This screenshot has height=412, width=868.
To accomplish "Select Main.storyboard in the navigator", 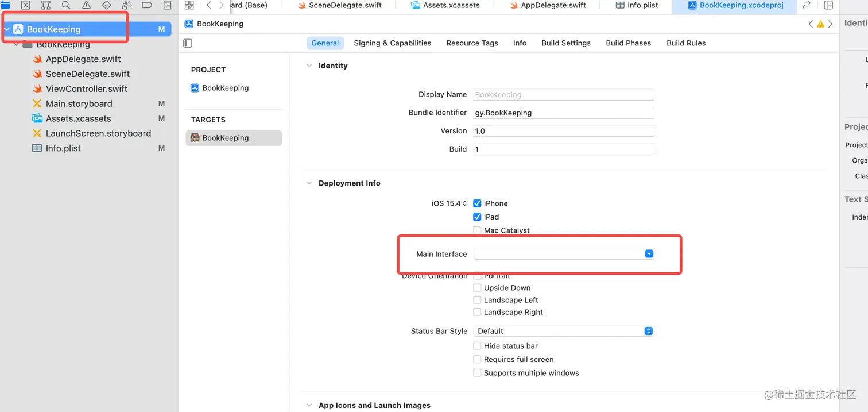I will coord(79,103).
